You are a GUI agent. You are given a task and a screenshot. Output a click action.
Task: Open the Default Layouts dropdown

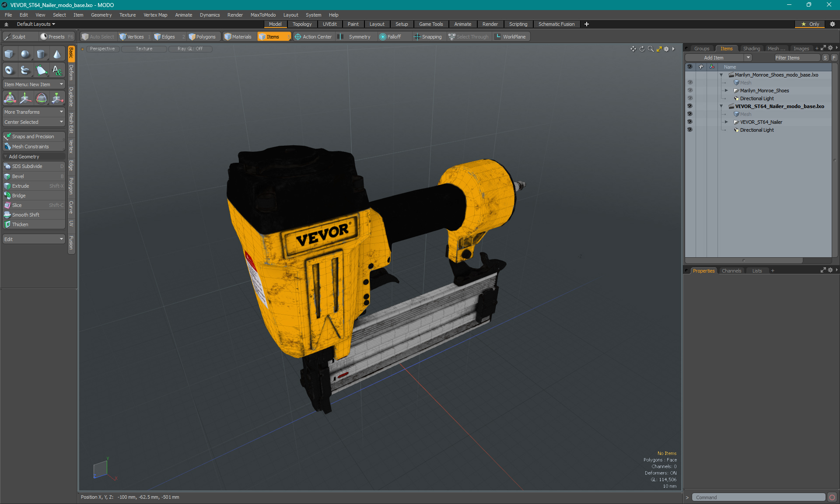click(x=36, y=24)
